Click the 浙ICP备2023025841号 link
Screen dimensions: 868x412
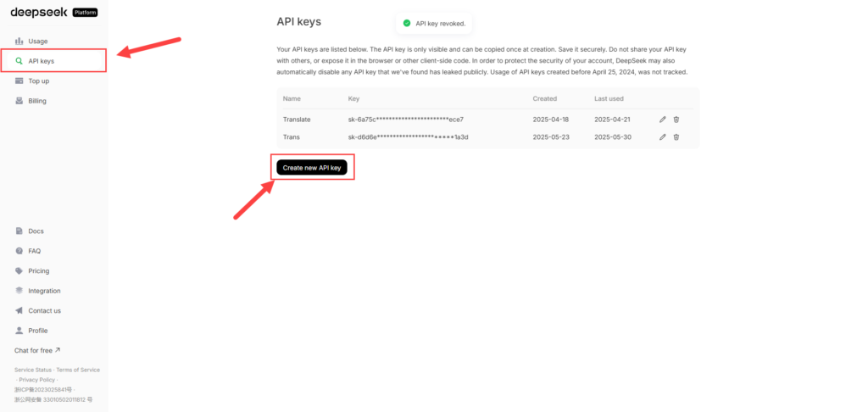(x=42, y=390)
